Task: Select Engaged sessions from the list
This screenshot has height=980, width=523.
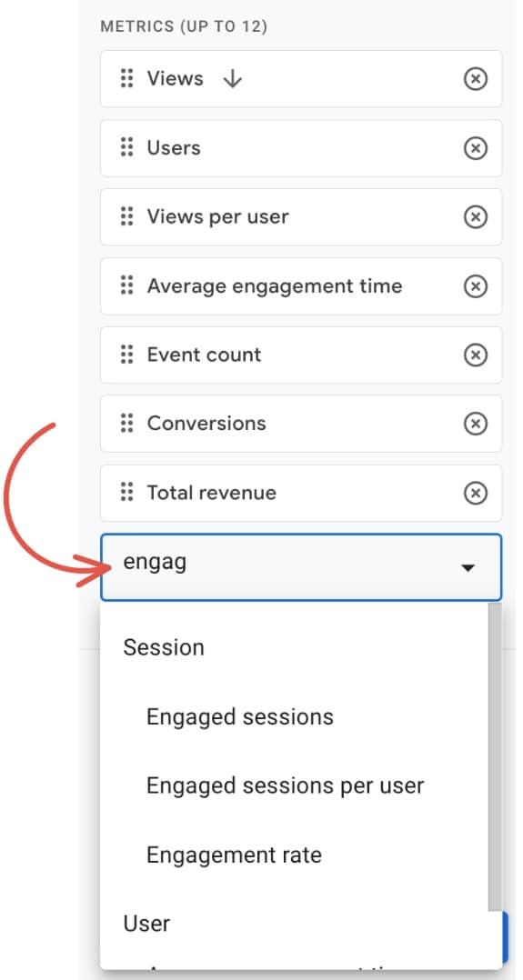Action: coord(239,717)
